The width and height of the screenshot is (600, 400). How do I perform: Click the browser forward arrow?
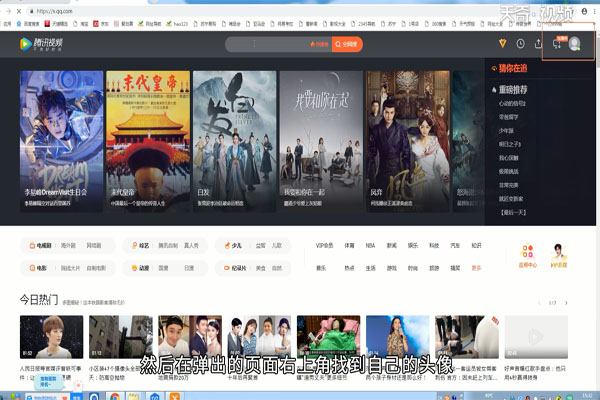tap(8, 11)
